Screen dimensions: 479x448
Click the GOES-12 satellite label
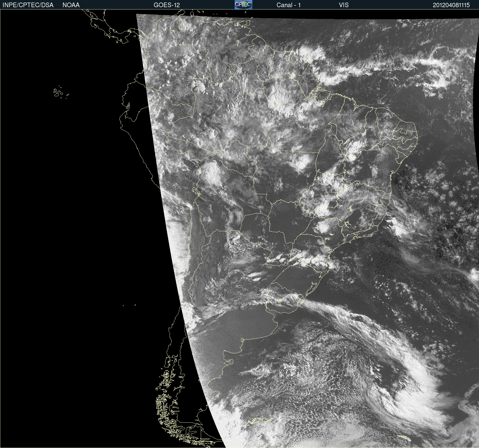pos(167,5)
